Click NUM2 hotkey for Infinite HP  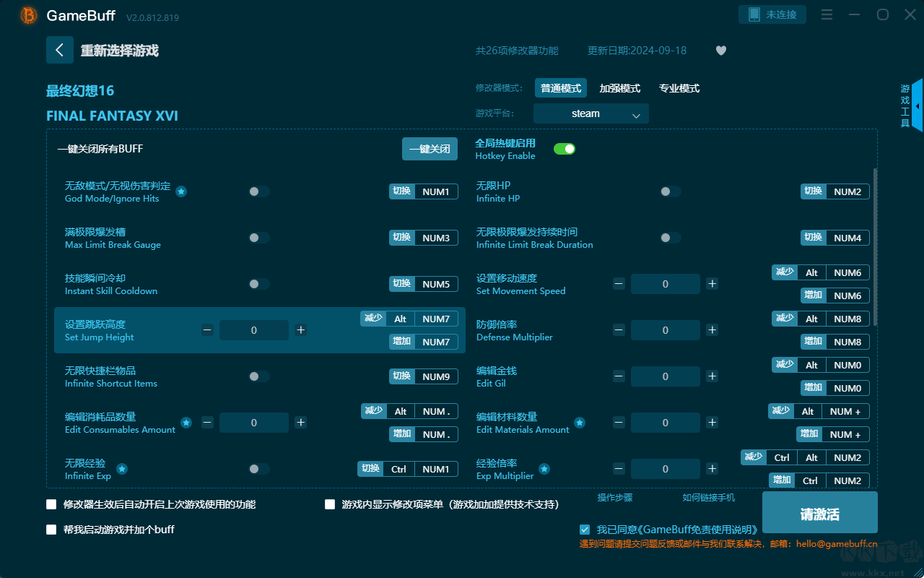click(847, 191)
